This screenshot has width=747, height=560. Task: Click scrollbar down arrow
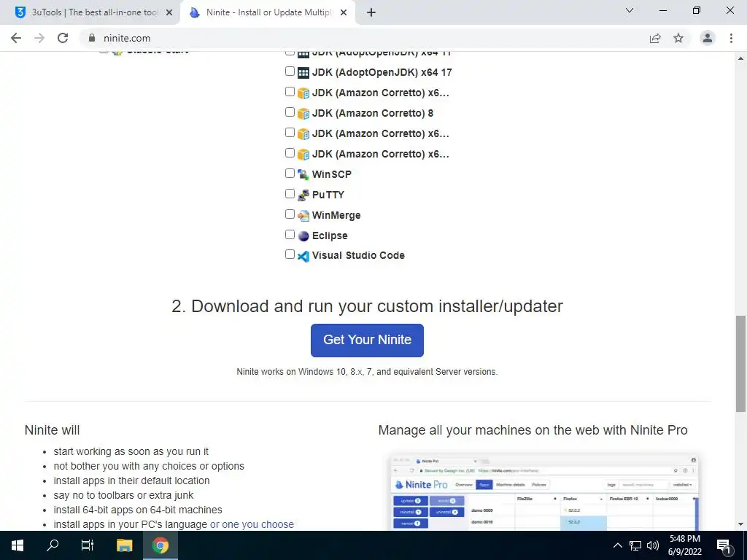(x=740, y=524)
